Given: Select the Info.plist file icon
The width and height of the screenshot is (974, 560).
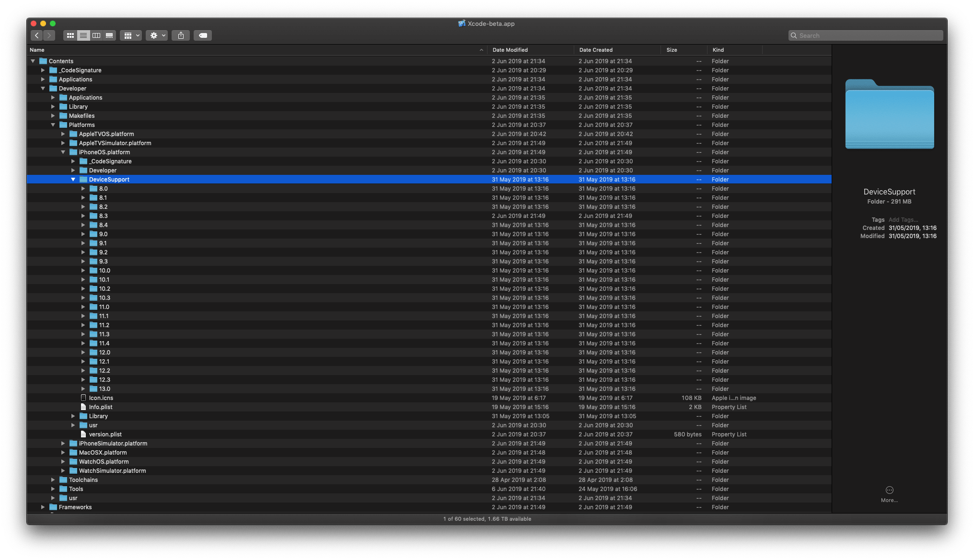Looking at the screenshot, I should 83,407.
